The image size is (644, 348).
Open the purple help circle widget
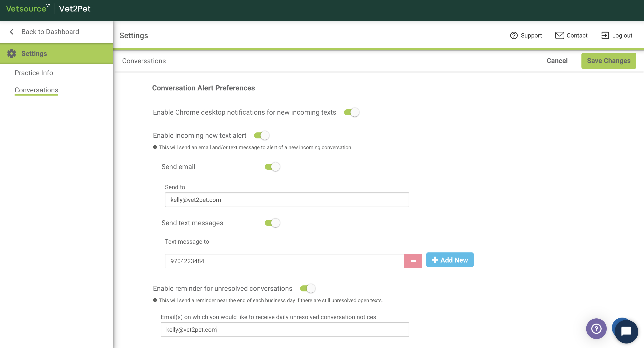[596, 328]
